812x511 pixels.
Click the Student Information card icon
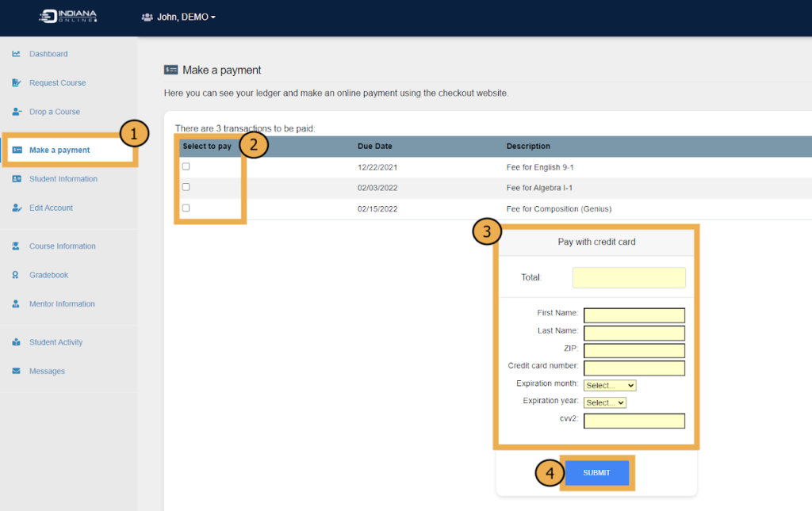[x=17, y=179]
